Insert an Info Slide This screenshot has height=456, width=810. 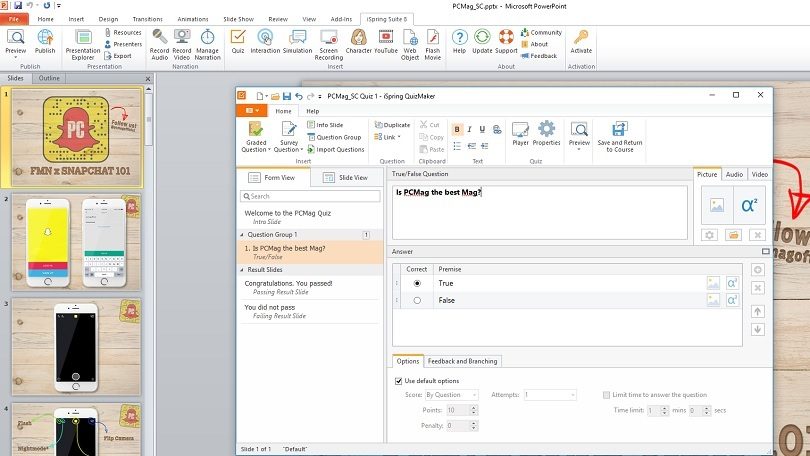point(325,124)
